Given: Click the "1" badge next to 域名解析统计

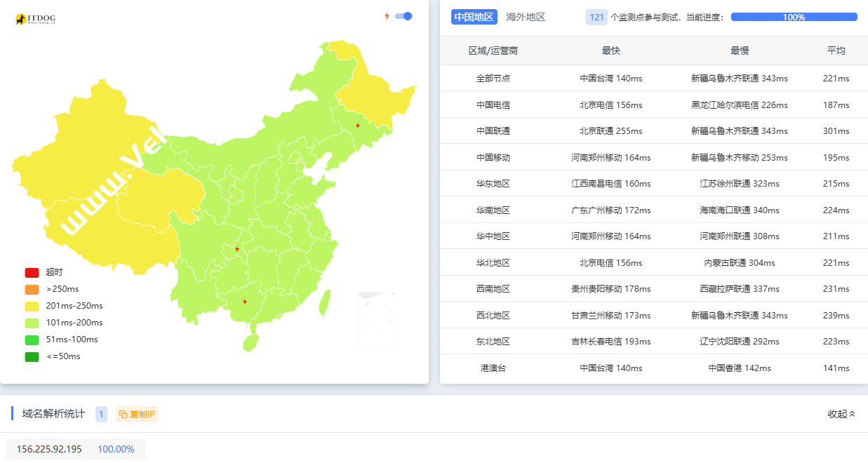Looking at the screenshot, I should tap(102, 414).
